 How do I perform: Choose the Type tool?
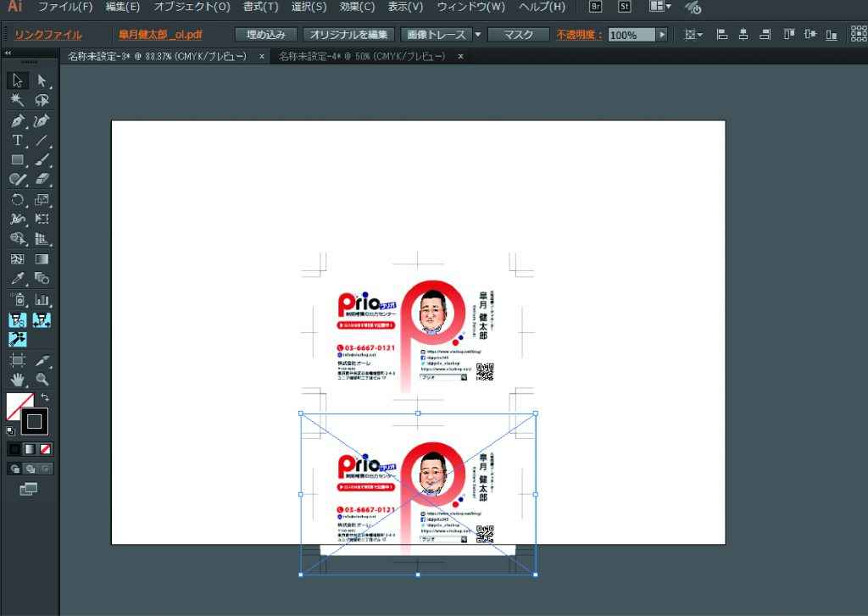(x=17, y=140)
